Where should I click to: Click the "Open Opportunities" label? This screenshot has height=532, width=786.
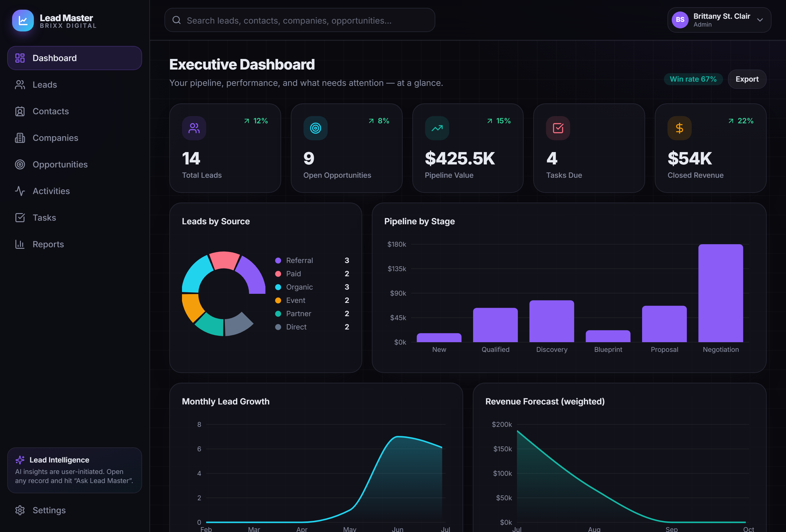[337, 175]
